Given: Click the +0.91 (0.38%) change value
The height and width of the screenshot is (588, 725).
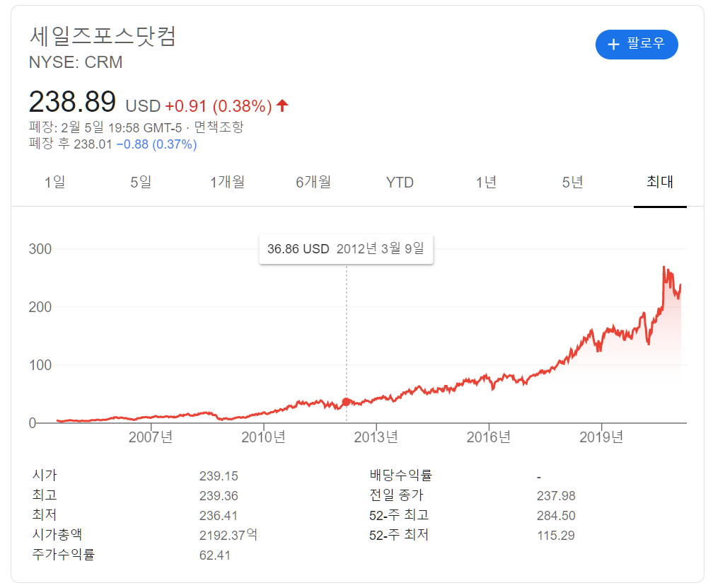Looking at the screenshot, I should click(219, 106).
